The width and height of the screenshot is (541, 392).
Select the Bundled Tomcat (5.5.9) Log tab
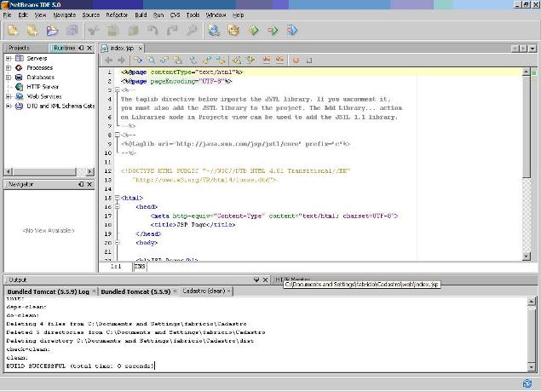[48, 291]
